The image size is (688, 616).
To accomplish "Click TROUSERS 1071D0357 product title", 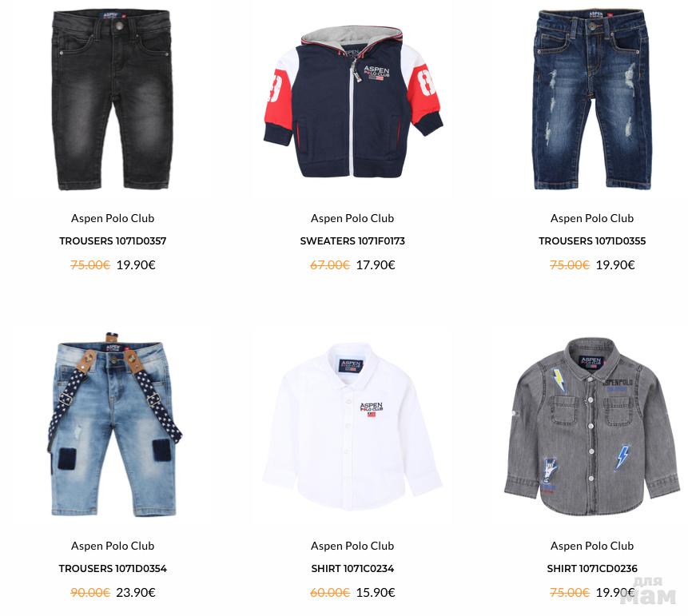I will click(x=113, y=240).
